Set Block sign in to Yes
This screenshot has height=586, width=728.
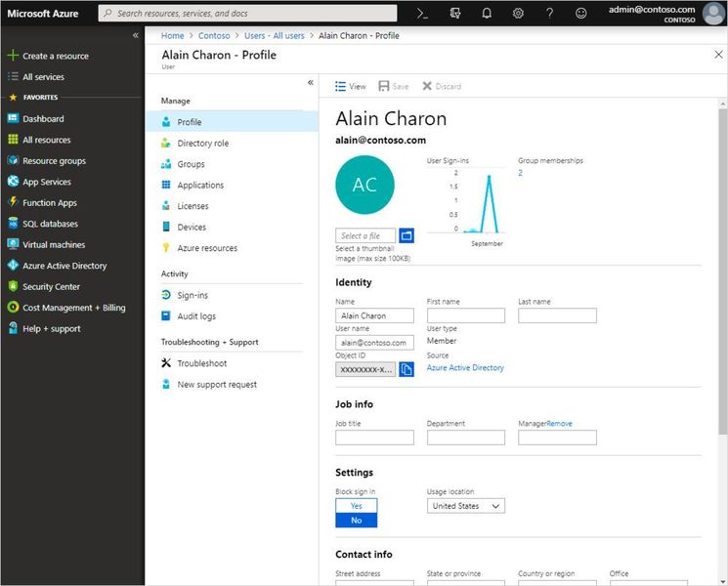tap(356, 506)
